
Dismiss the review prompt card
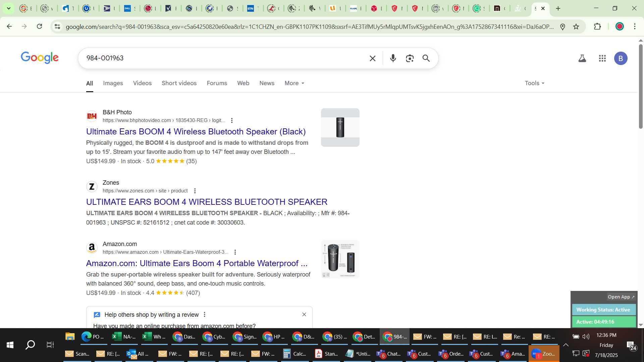point(304,314)
